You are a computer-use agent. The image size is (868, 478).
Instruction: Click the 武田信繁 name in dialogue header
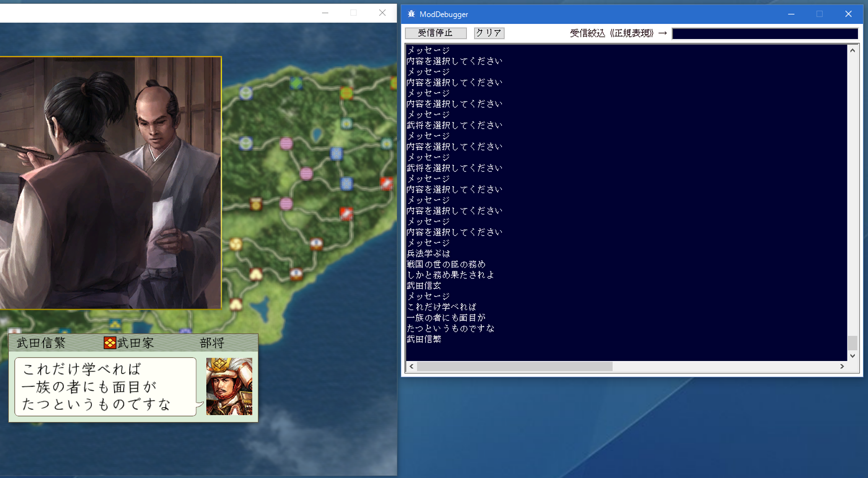[41, 343]
